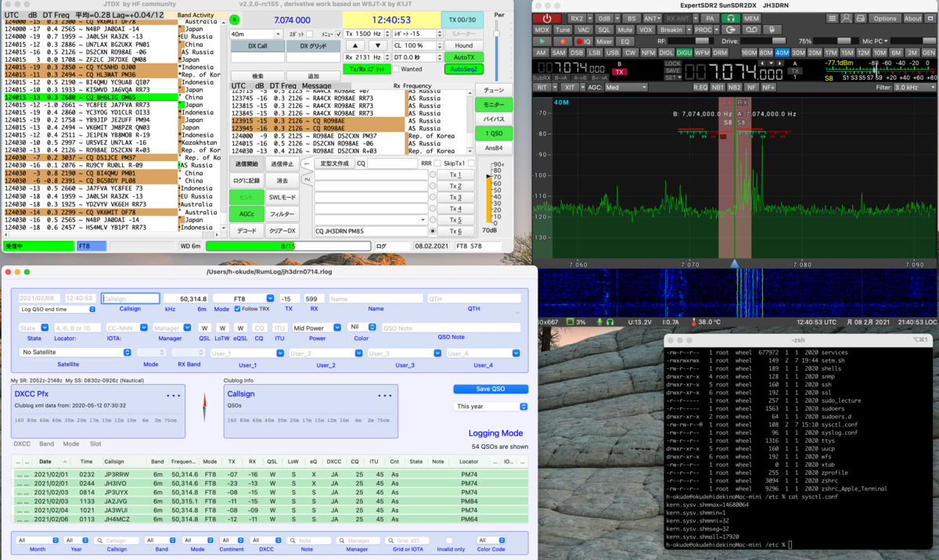Click the microphone icon button in ExpertSDR2
This screenshot has width=939, height=560.
pyautogui.click(x=772, y=30)
